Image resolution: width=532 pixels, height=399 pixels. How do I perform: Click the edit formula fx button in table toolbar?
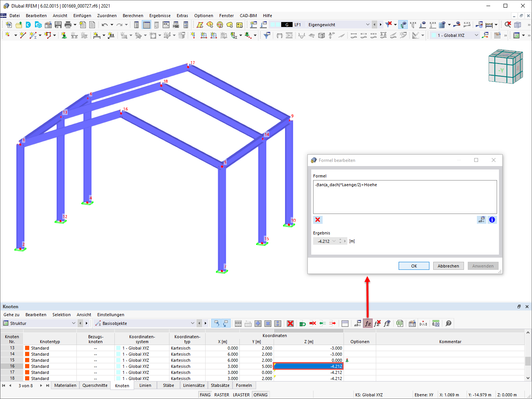pos(368,323)
